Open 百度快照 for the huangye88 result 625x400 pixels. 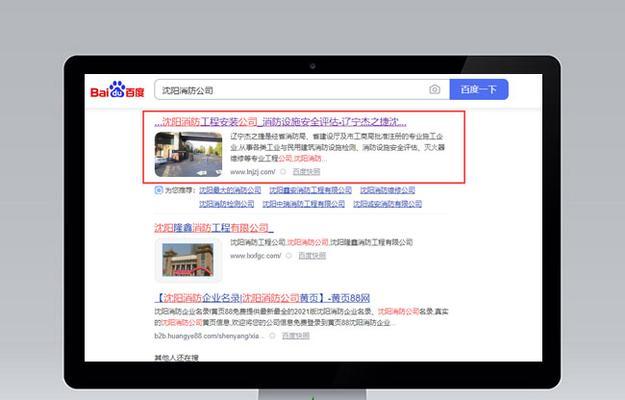(x=295, y=336)
